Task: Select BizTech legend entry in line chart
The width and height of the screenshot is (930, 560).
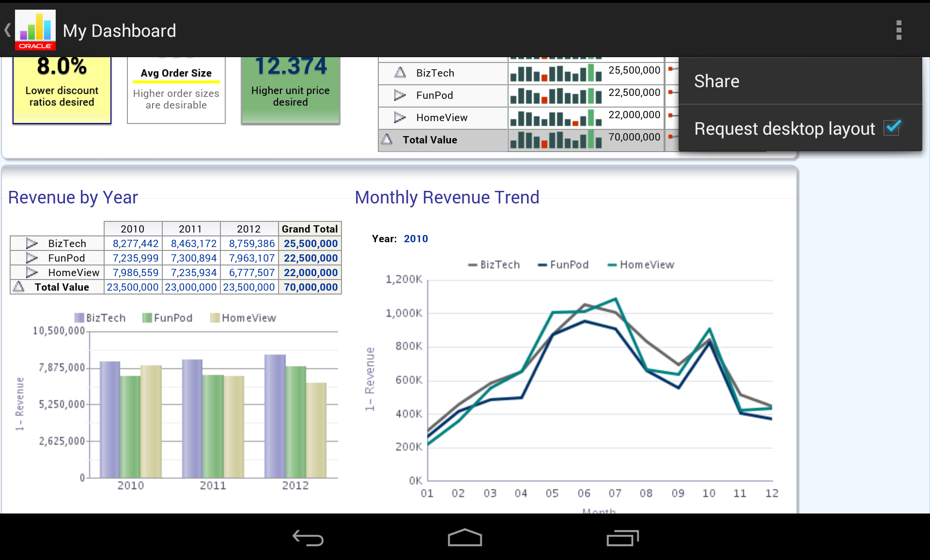Action: [494, 264]
